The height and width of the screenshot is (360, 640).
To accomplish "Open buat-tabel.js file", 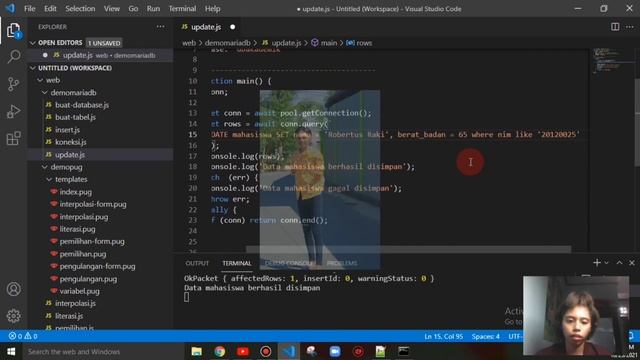I will [x=76, y=117].
